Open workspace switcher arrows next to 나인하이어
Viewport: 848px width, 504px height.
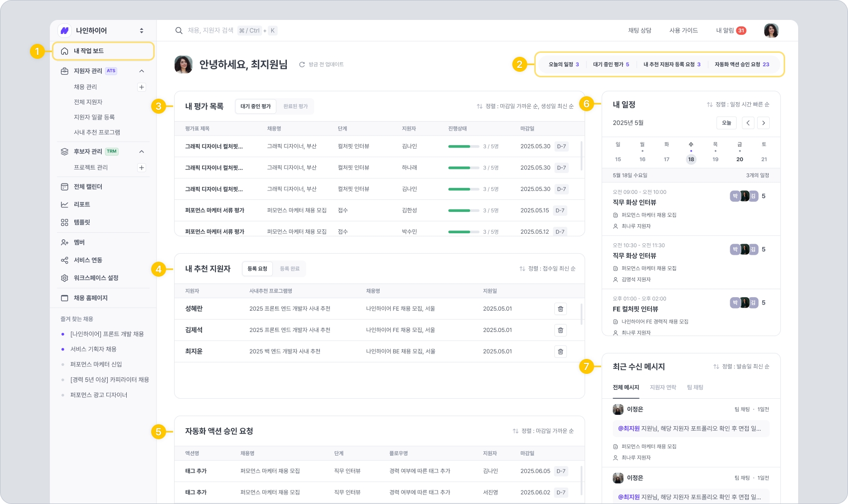point(142,30)
